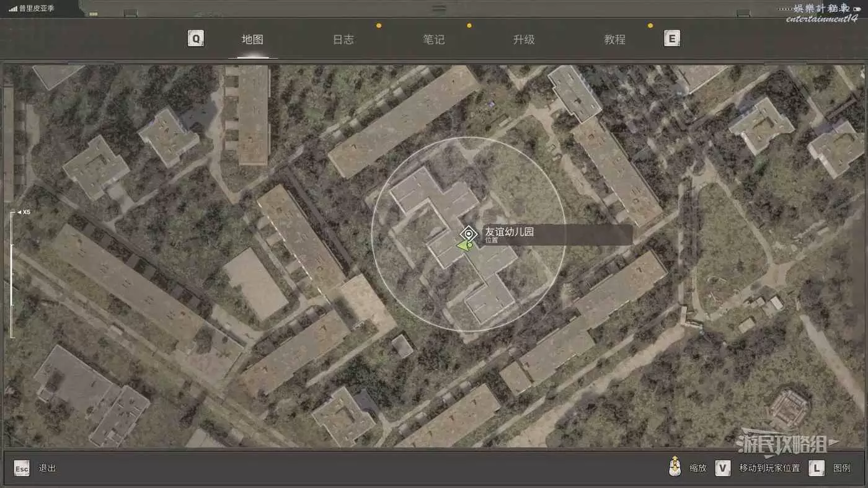Select the 升级 tab
Viewport: 868px width, 488px height.
tap(524, 40)
